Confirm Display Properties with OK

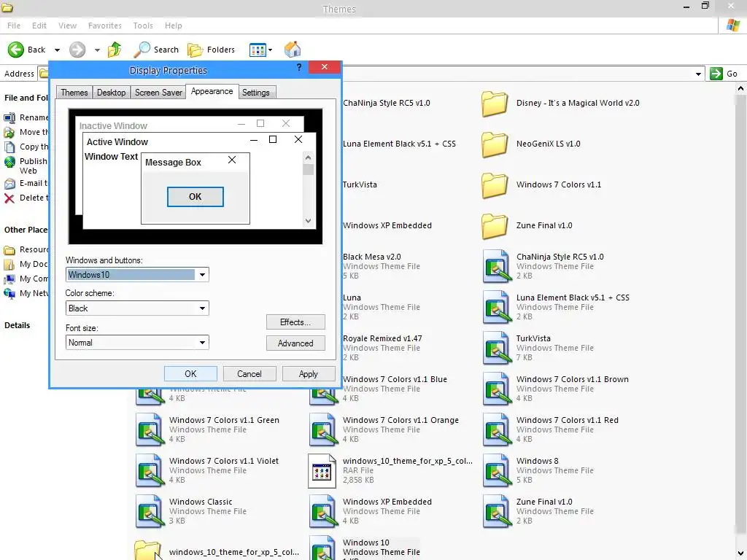[190, 374]
